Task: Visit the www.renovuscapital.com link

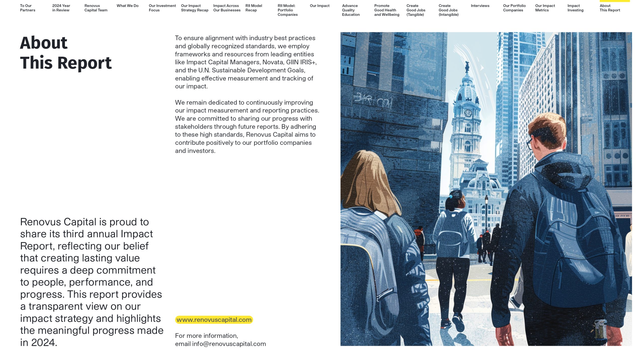Action: click(214, 320)
